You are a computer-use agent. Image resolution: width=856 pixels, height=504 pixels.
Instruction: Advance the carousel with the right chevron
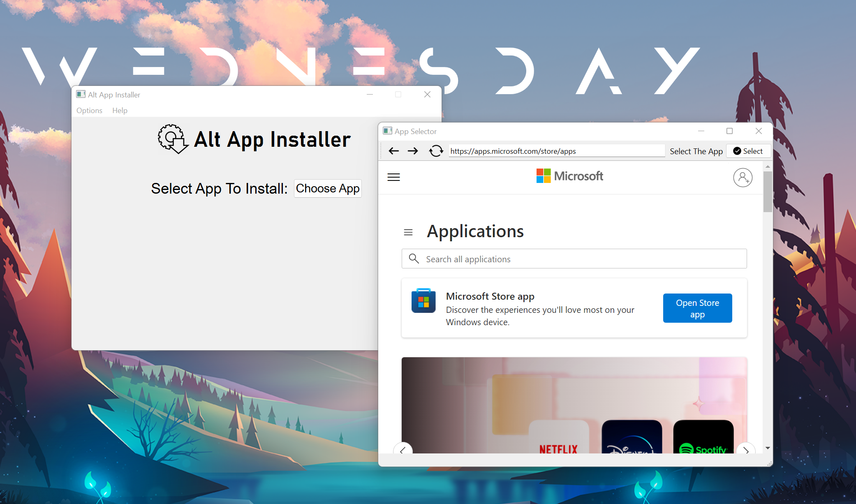coord(746,451)
